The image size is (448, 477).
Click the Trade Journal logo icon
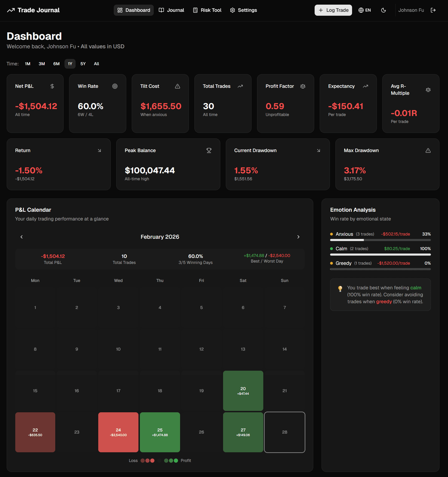pos(11,10)
